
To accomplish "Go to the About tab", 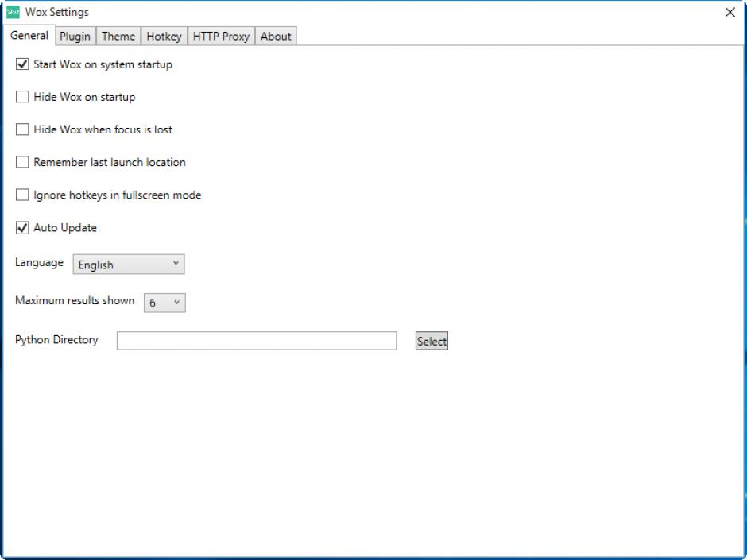I will click(x=276, y=37).
